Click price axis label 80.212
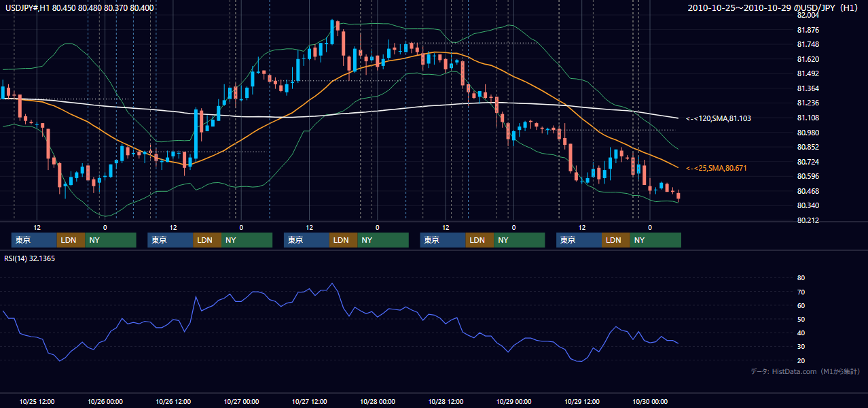 (x=808, y=220)
